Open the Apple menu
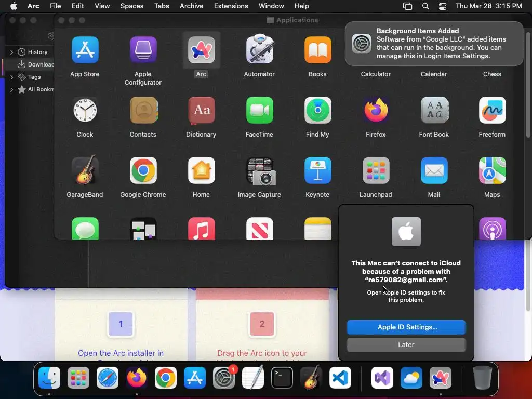The height and width of the screenshot is (399, 532). point(14,6)
